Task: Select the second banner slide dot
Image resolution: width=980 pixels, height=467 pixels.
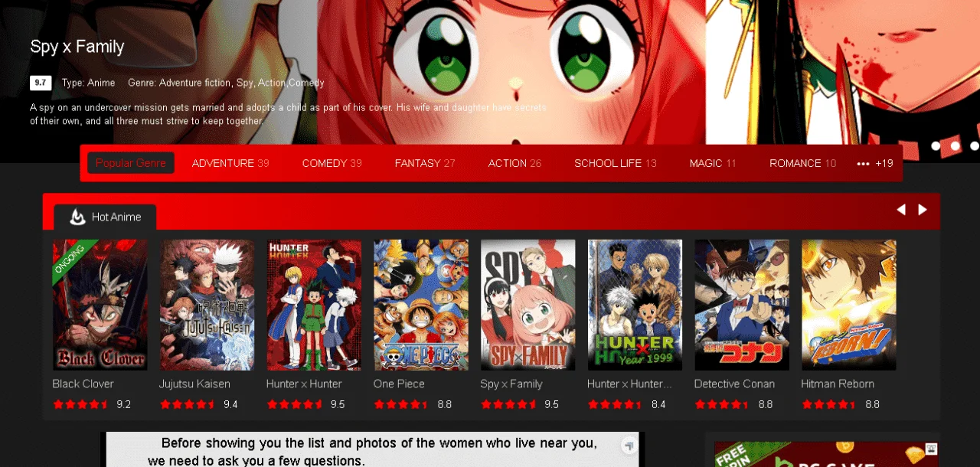Action: (955, 145)
